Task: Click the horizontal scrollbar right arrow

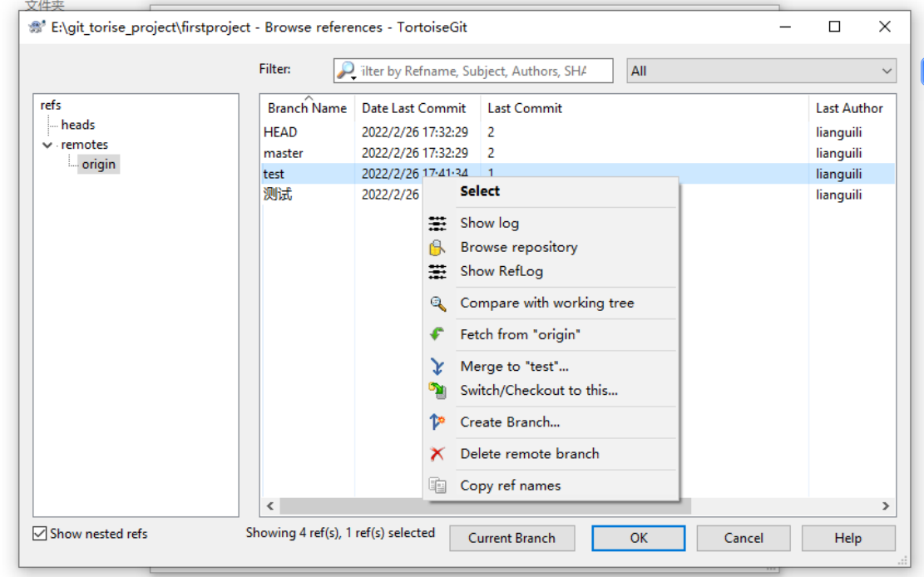Action: point(886,506)
